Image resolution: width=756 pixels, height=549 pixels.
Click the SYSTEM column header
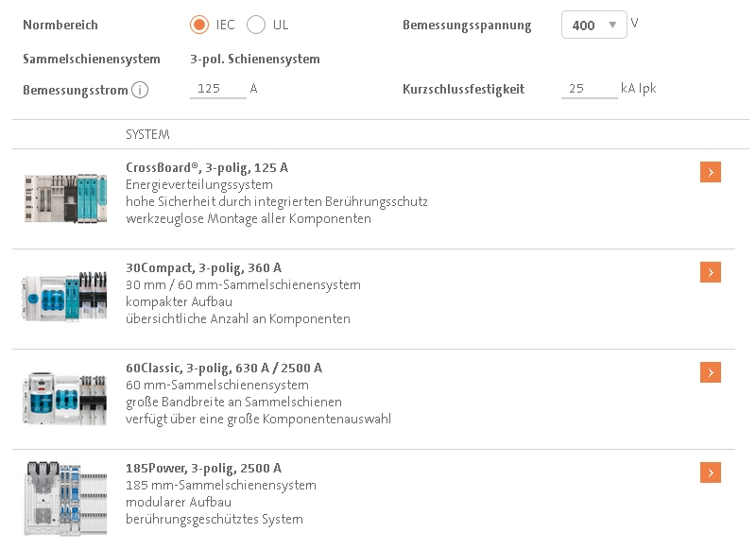point(147,135)
